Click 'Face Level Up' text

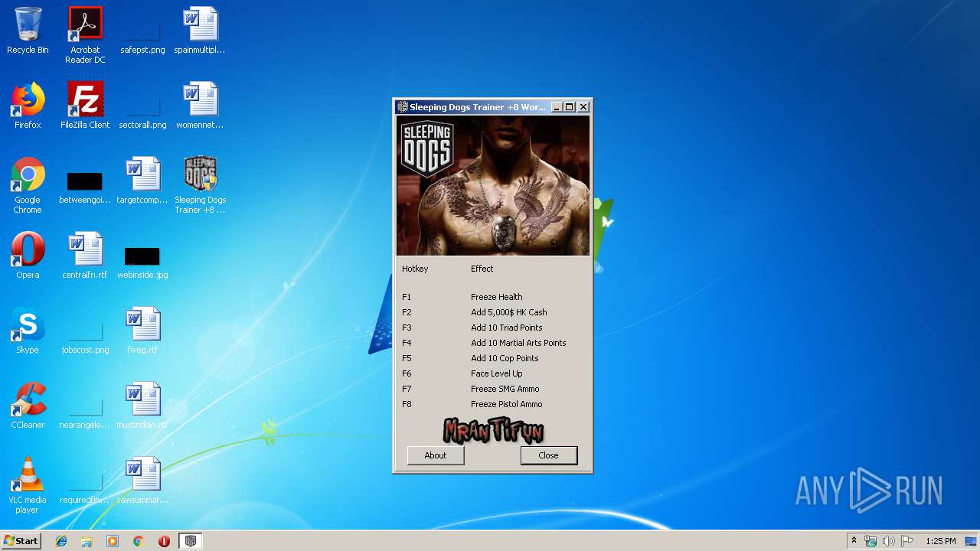[497, 373]
